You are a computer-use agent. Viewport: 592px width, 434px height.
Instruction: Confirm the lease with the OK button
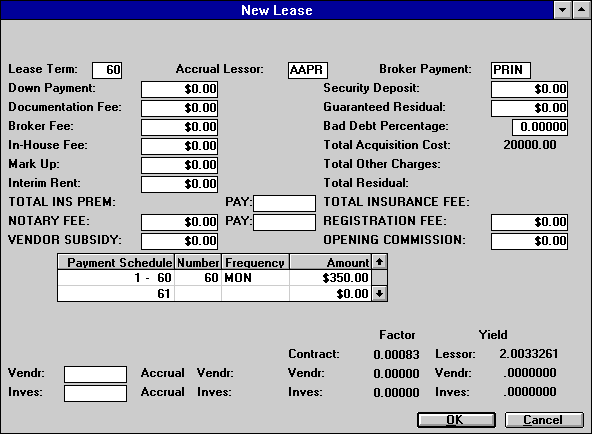pos(456,420)
